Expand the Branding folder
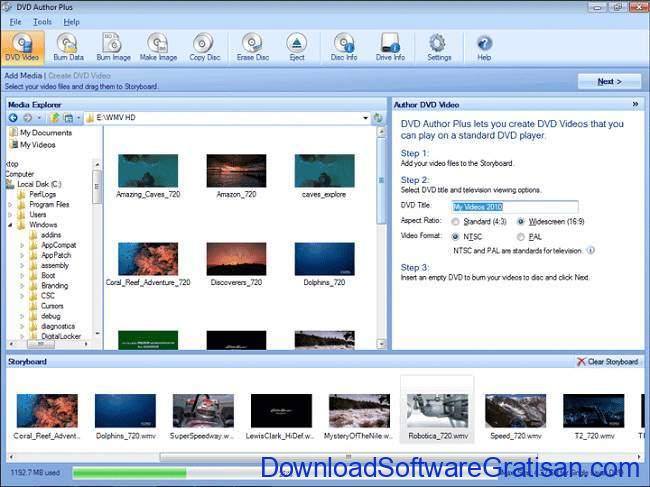Image resolution: width=650 pixels, height=487 pixels. (x=22, y=286)
